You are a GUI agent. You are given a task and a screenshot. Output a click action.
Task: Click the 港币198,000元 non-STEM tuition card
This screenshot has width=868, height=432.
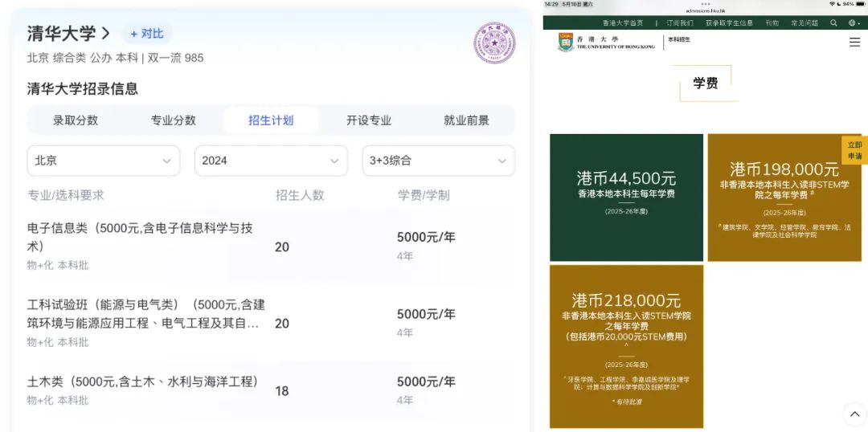[784, 198]
